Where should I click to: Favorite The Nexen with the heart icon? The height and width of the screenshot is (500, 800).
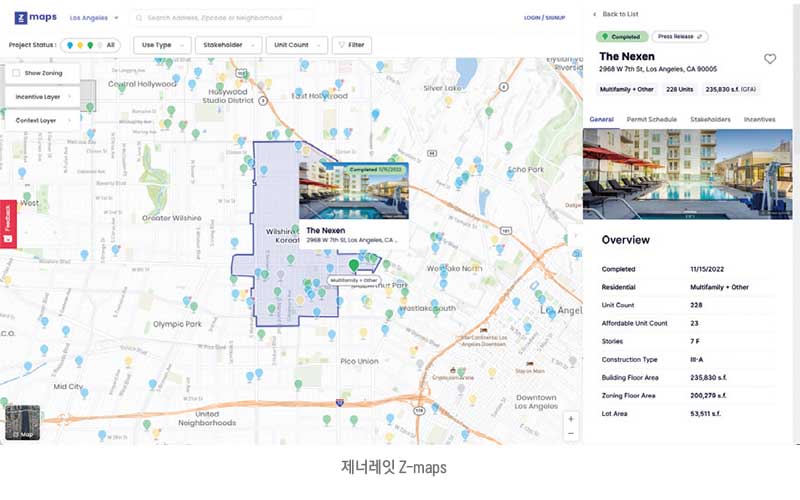769,59
